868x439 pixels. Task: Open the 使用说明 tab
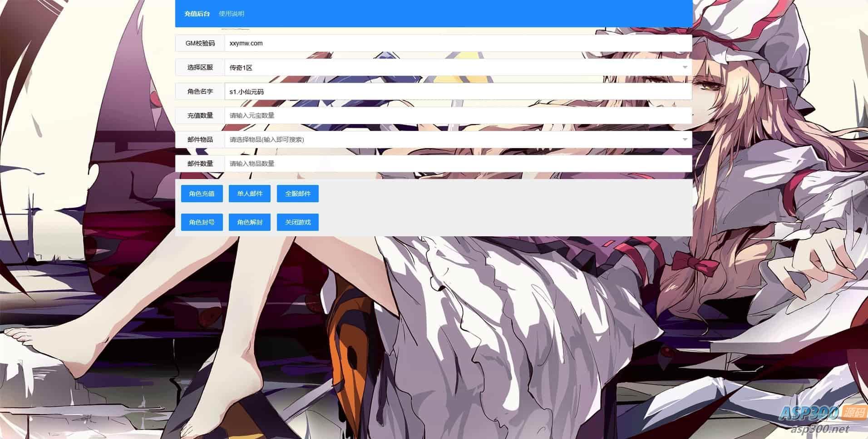[x=232, y=14]
